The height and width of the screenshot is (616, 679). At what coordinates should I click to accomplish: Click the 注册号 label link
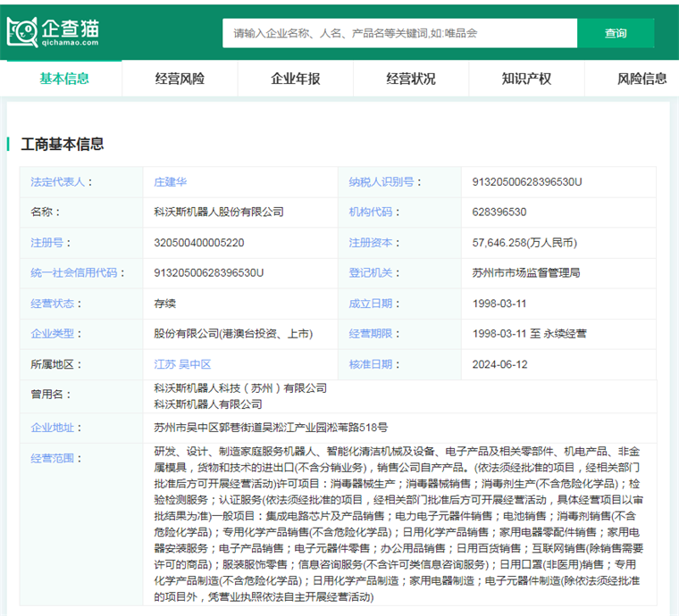coord(46,243)
